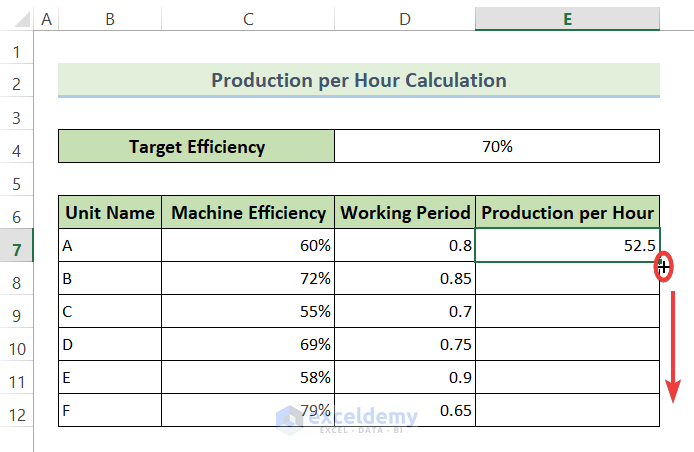Select row 7 header
Image resolution: width=694 pixels, height=452 pixels.
coord(16,246)
